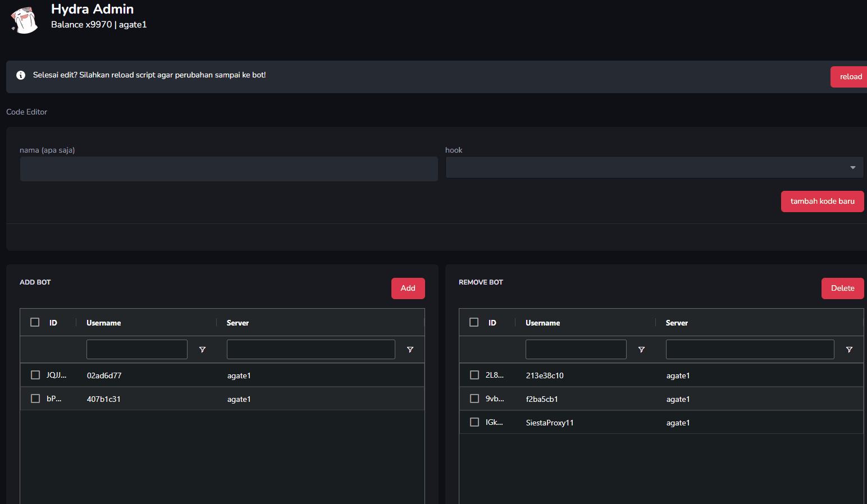Tick checkbox for bot 02ad6d77
The height and width of the screenshot is (504, 867).
pos(35,375)
